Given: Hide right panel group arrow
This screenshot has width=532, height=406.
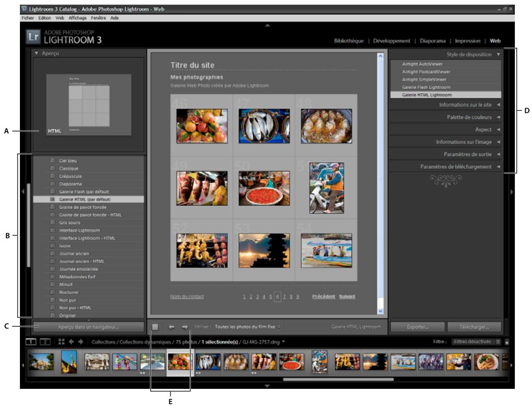Looking at the screenshot, I should [512, 192].
